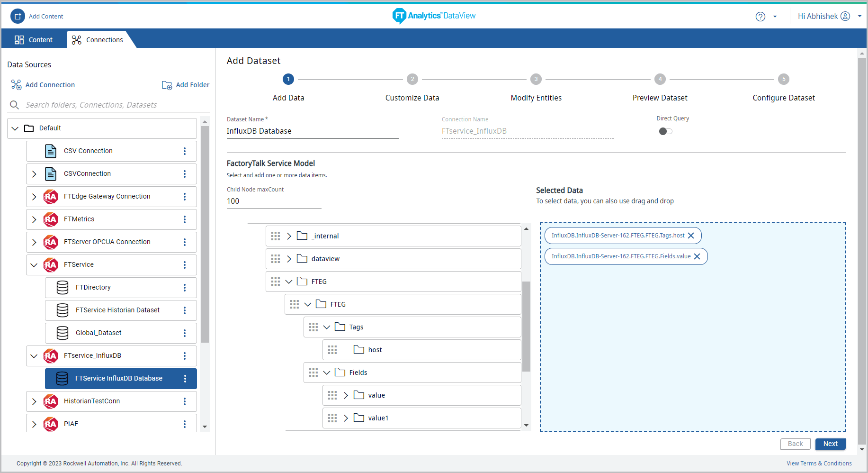This screenshot has height=473, width=868.
Task: Remove the Fields.value selected data chip
Action: tap(697, 256)
